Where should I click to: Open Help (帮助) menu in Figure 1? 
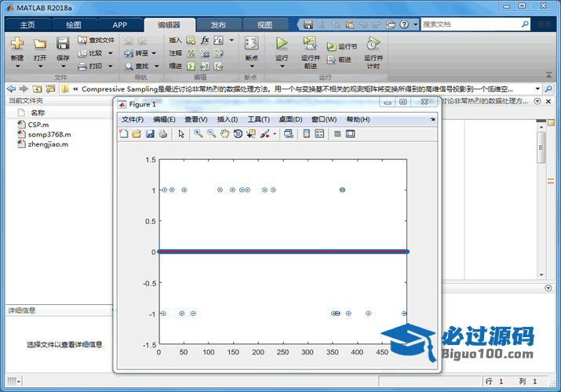click(358, 119)
